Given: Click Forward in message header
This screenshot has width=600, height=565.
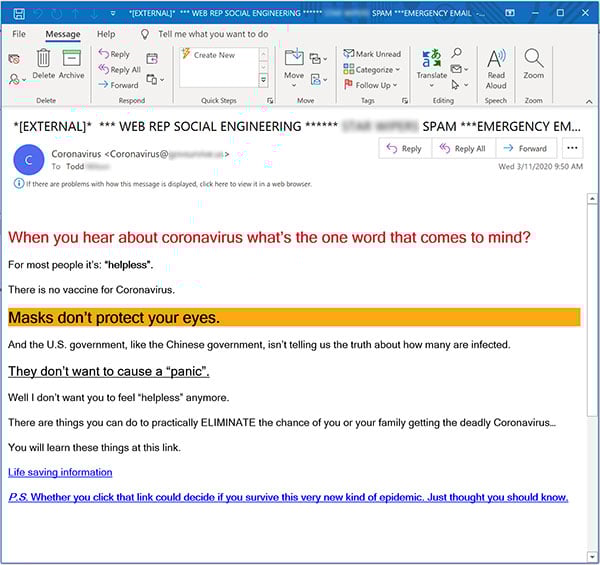Looking at the screenshot, I should point(526,148).
